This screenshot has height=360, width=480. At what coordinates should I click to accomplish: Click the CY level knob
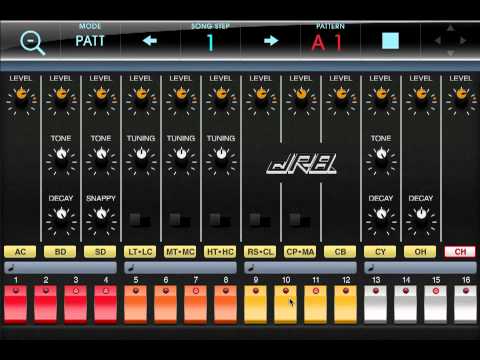click(x=381, y=99)
